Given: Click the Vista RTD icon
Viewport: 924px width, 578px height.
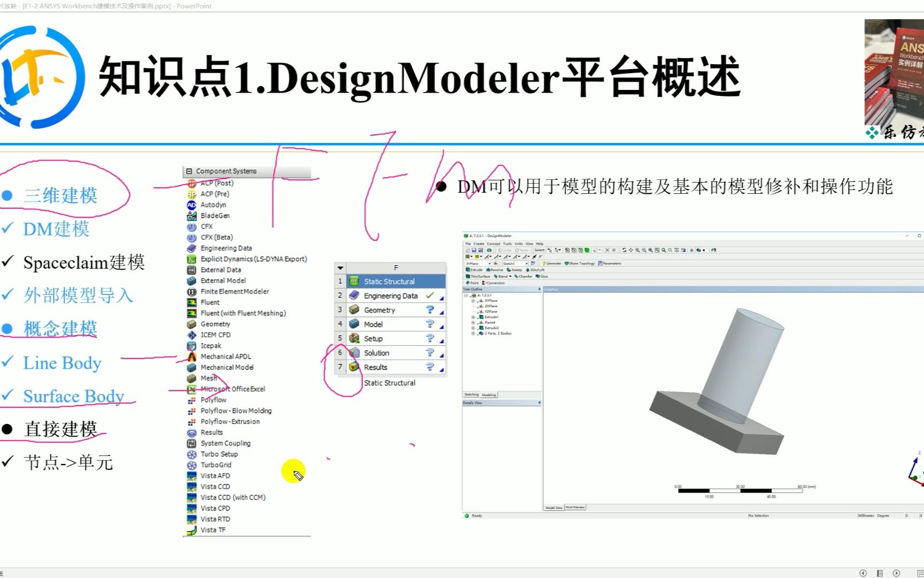Looking at the screenshot, I should (191, 519).
